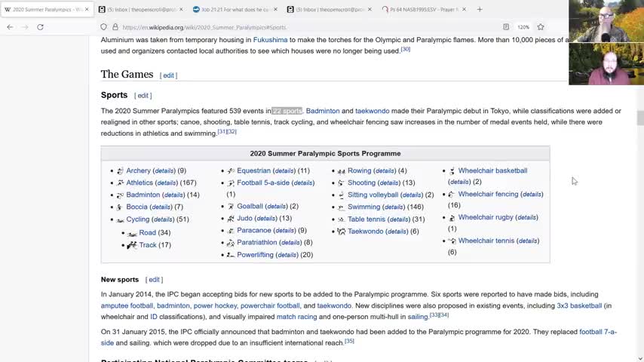Screen dimensions: 644x362
Task: Click the Swimming pictogram icon
Action: point(342,207)
